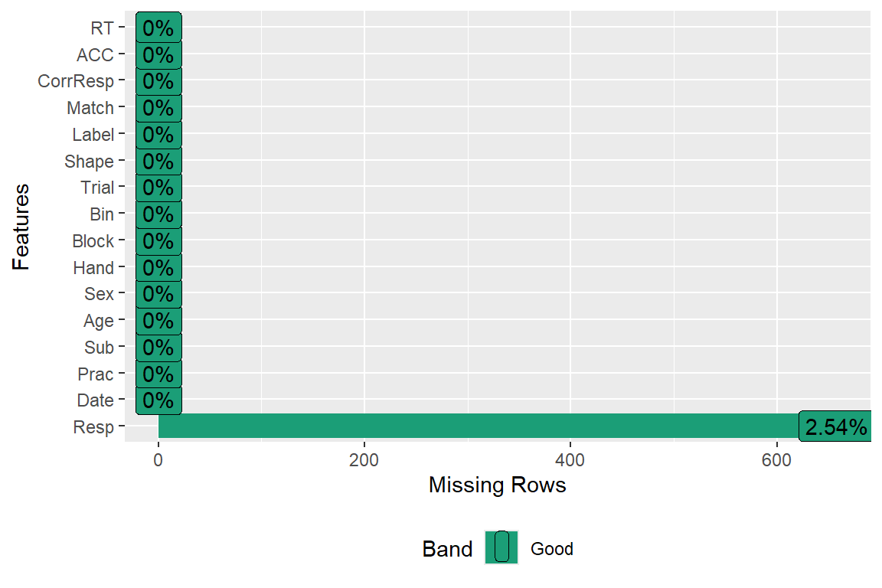The width and height of the screenshot is (882, 588).
Task: Click the Prac feature axis label
Action: (96, 374)
